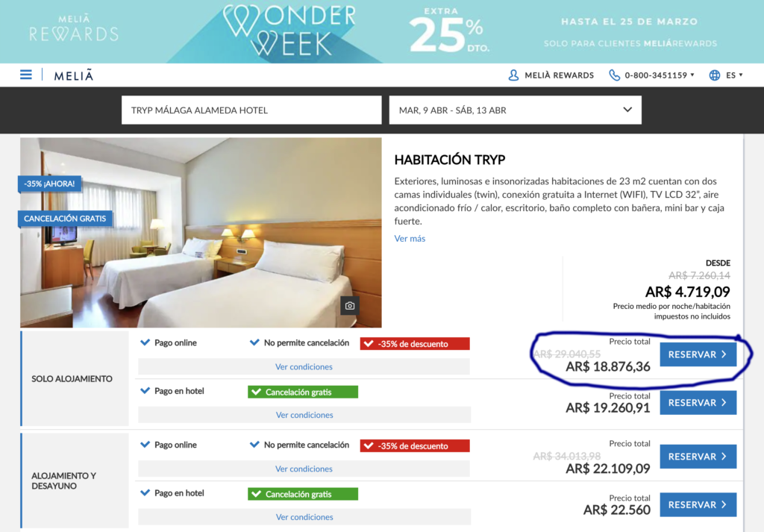
Task: Reserve the AR$ 22.560 breakfast option
Action: 698,504
